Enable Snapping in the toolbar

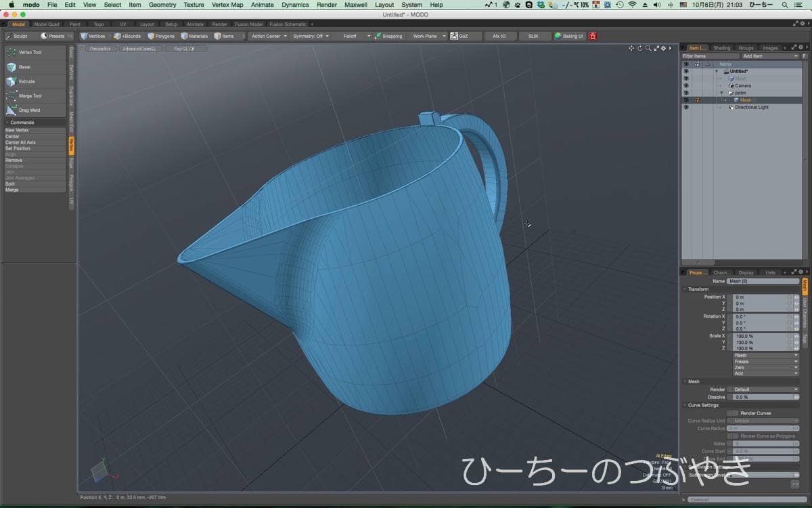[388, 36]
